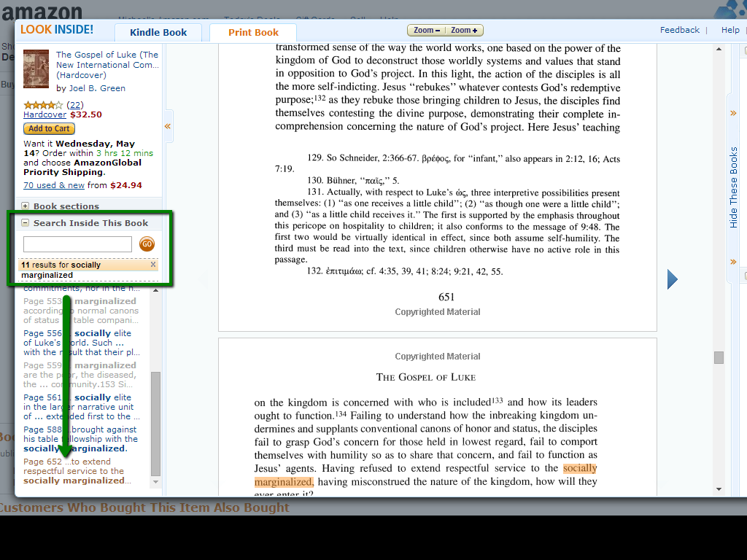Click page viewer scroll up arrow
The height and width of the screenshot is (560, 747).
pos(719,49)
